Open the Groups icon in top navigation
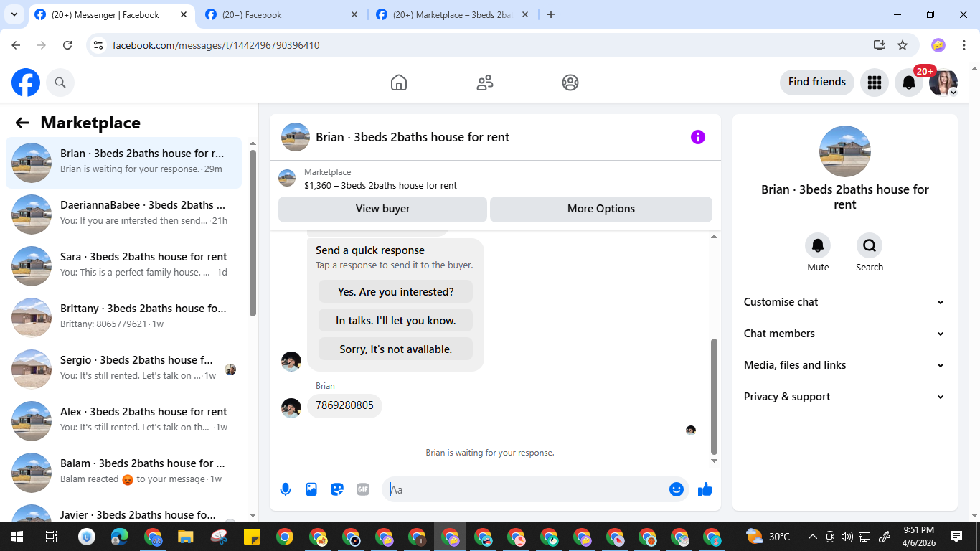This screenshot has height=551, width=980. (570, 83)
